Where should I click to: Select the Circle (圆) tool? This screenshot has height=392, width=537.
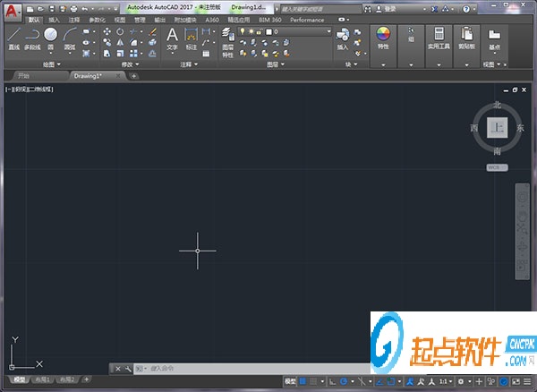pyautogui.click(x=50, y=38)
